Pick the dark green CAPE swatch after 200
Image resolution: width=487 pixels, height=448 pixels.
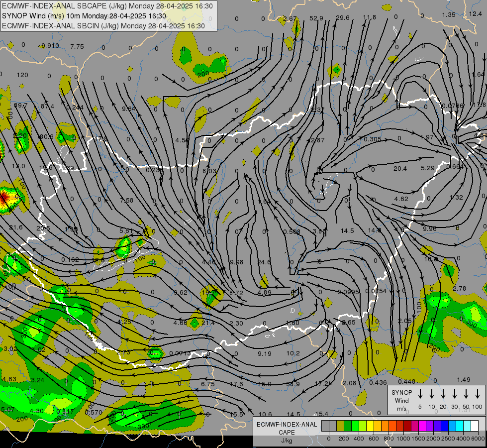348,426
